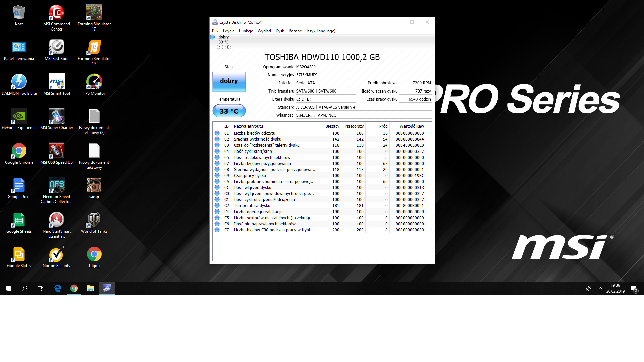Open the Plik menu
Image resolution: width=644 pixels, height=362 pixels.
215,31
